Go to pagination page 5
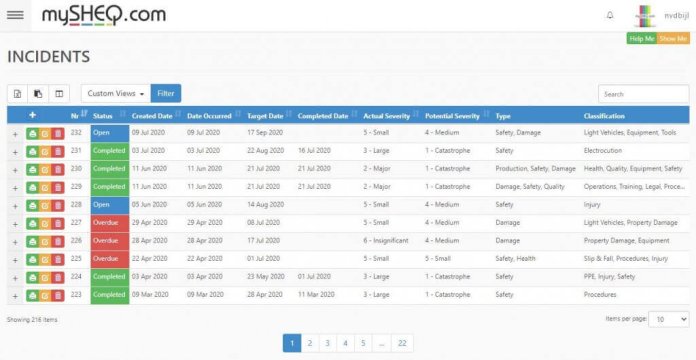Screen dimensions: 696x360 click(x=363, y=343)
